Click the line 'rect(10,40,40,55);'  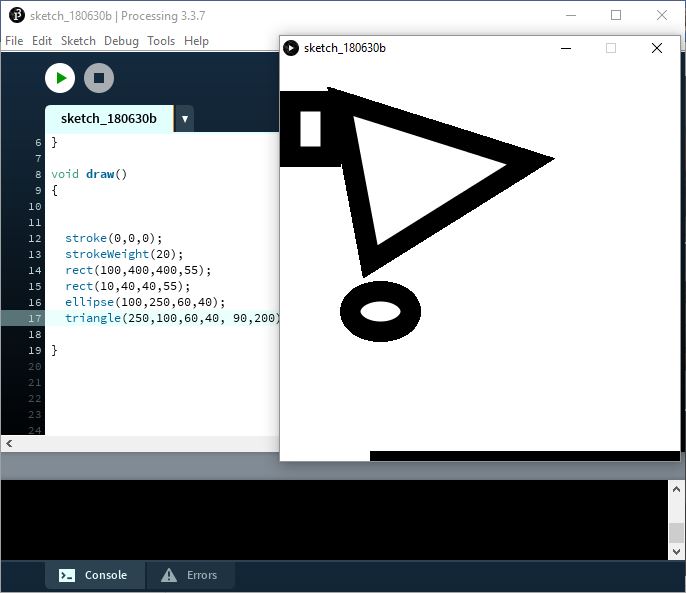(x=128, y=286)
